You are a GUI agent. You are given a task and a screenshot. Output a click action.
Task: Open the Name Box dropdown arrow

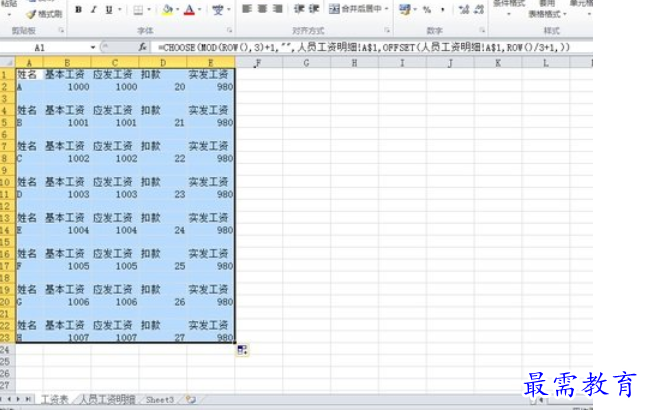[x=93, y=48]
